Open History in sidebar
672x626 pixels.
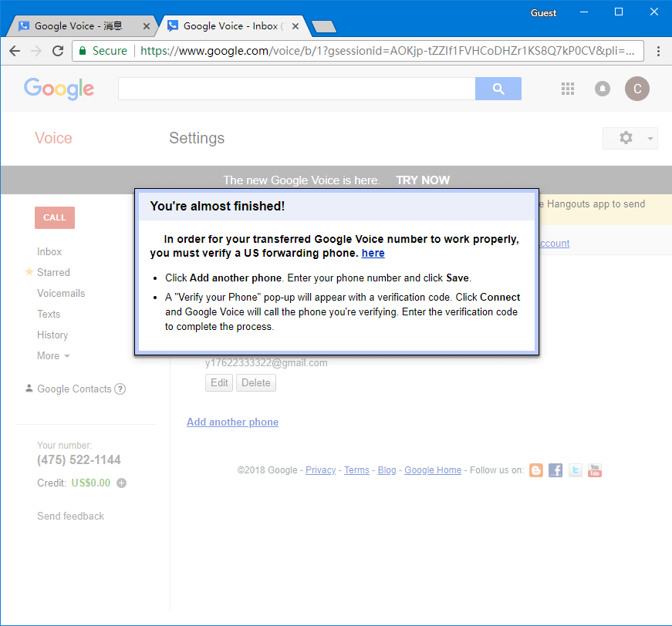52,335
